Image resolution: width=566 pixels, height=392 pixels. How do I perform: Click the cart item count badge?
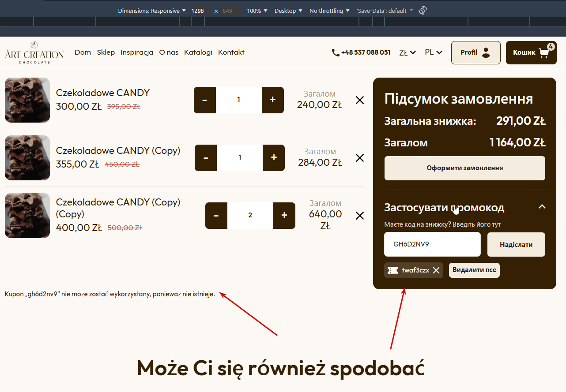click(551, 47)
